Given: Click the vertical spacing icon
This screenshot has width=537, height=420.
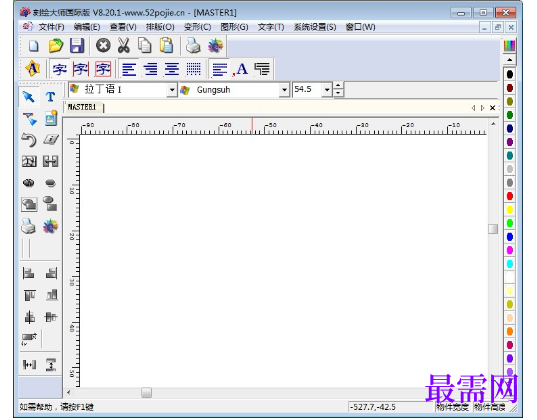Looking at the screenshot, I should click(51, 365).
